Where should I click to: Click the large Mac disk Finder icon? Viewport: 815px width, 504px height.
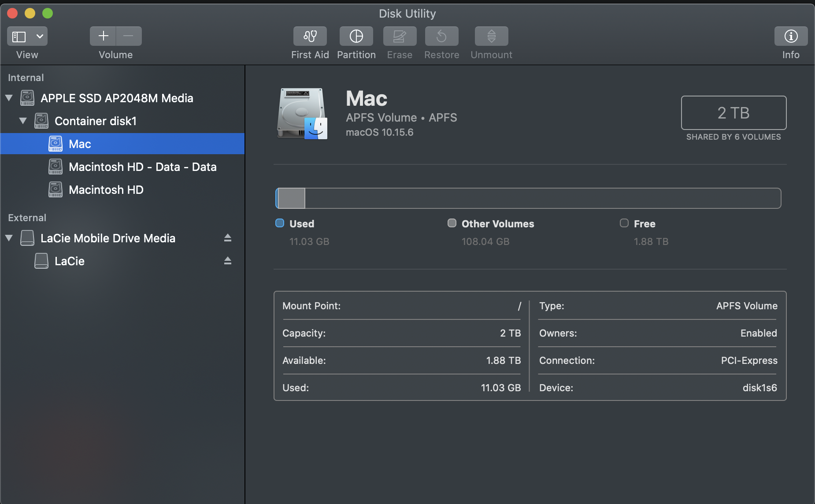point(302,114)
